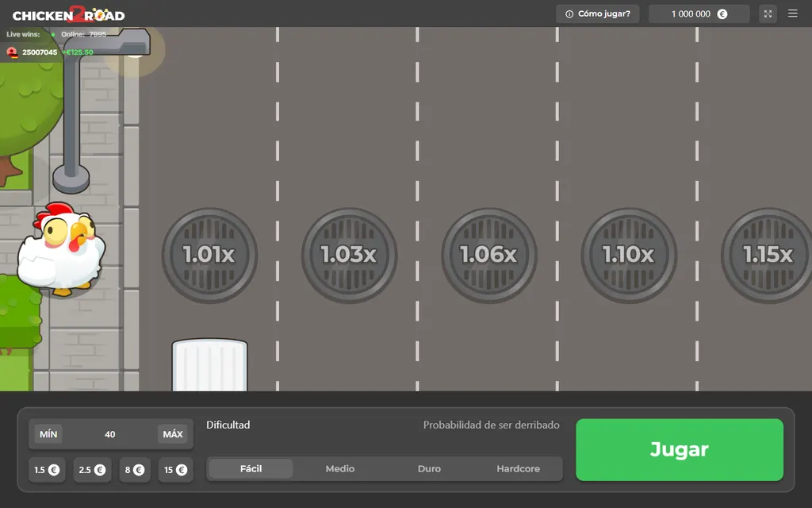Toggle fullscreen mode icon
Screen dimensions: 812x508
point(768,14)
